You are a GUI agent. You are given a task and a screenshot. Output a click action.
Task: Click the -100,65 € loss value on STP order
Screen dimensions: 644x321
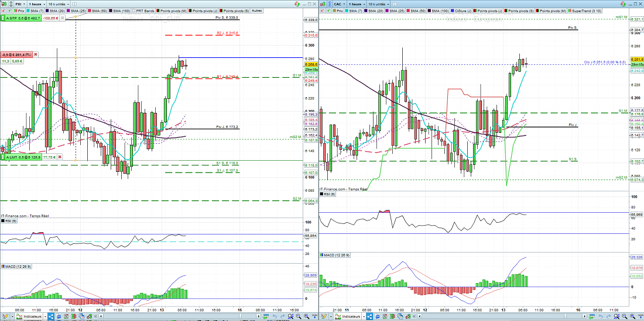(50, 18)
